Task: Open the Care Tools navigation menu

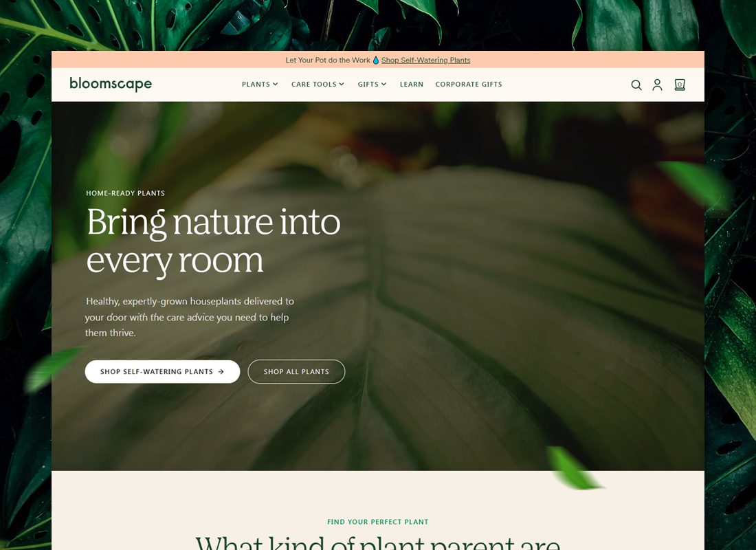Action: click(x=318, y=84)
